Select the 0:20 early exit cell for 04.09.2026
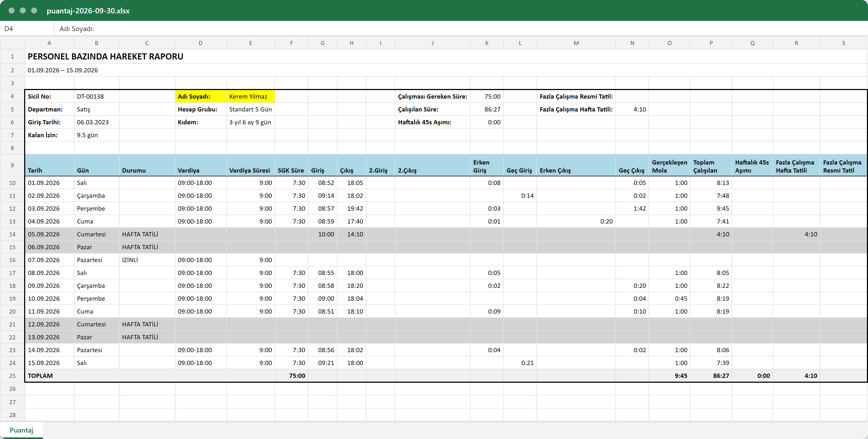Screen dimensions: 868x439 point(576,221)
